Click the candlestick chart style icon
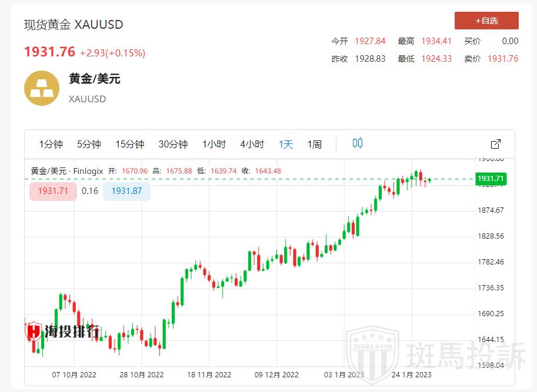The image size is (537, 392). coord(358,143)
